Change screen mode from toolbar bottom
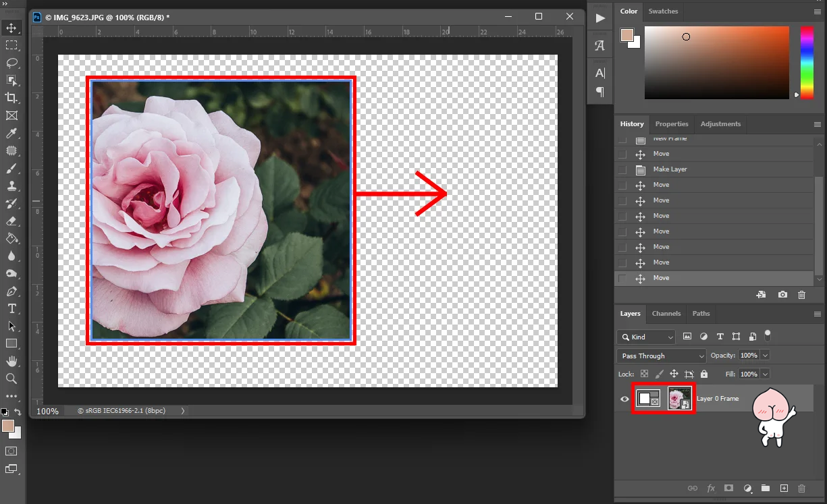The width and height of the screenshot is (827, 504). [11, 469]
